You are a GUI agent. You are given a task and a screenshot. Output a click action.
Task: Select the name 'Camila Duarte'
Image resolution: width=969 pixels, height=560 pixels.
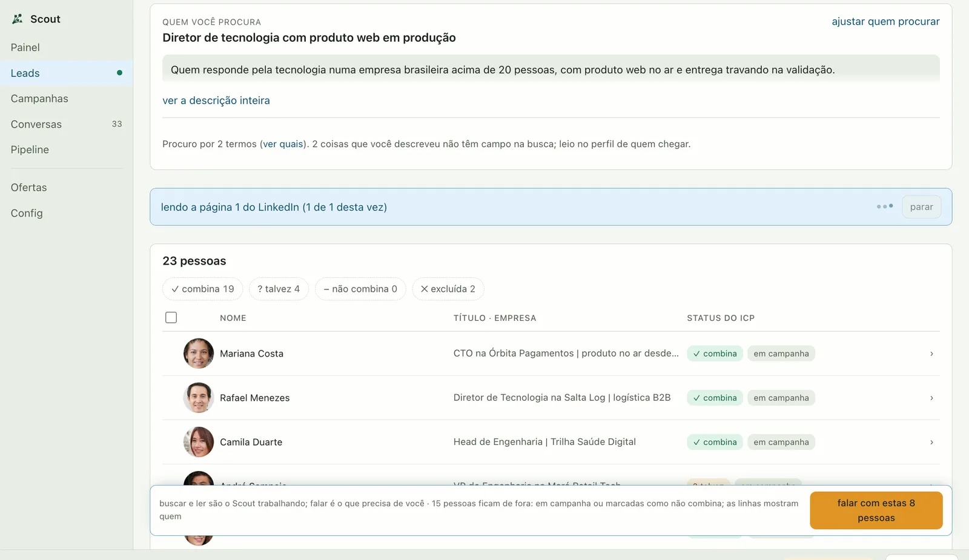click(x=251, y=442)
